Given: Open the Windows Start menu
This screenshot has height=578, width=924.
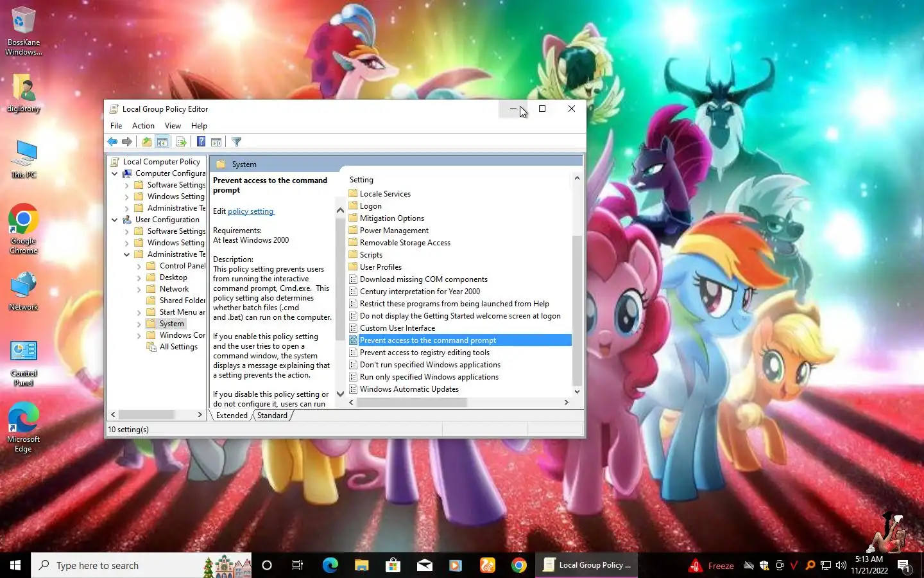Looking at the screenshot, I should tap(15, 565).
